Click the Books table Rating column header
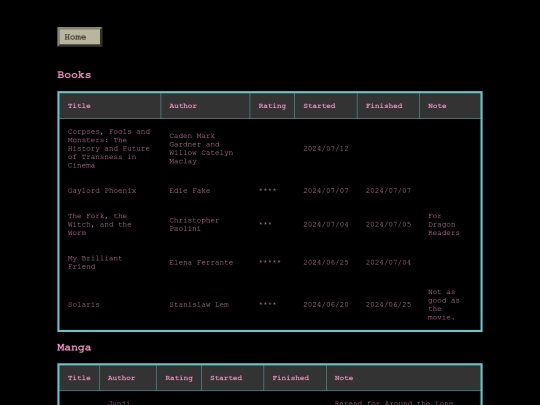Screen dimensions: 540x405 [272, 106]
